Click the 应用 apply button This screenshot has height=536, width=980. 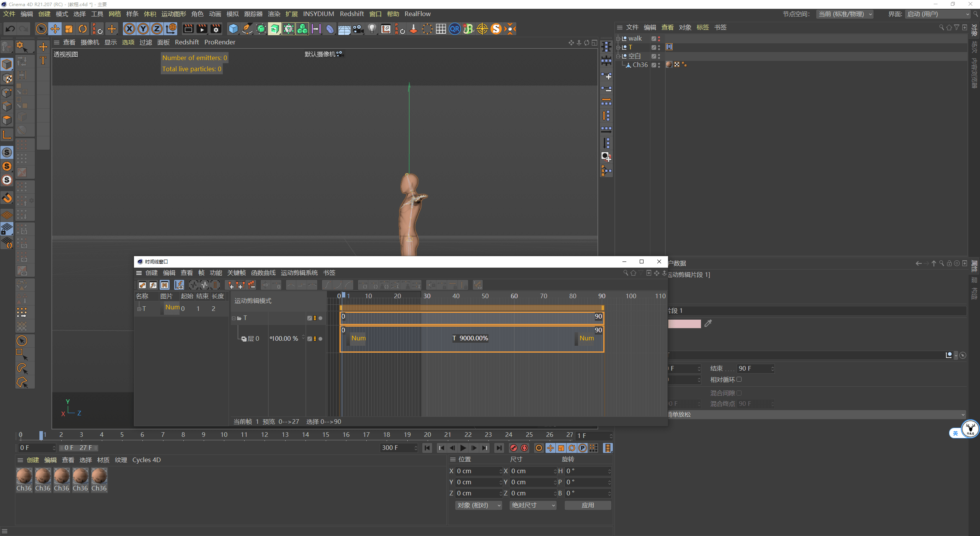(588, 505)
